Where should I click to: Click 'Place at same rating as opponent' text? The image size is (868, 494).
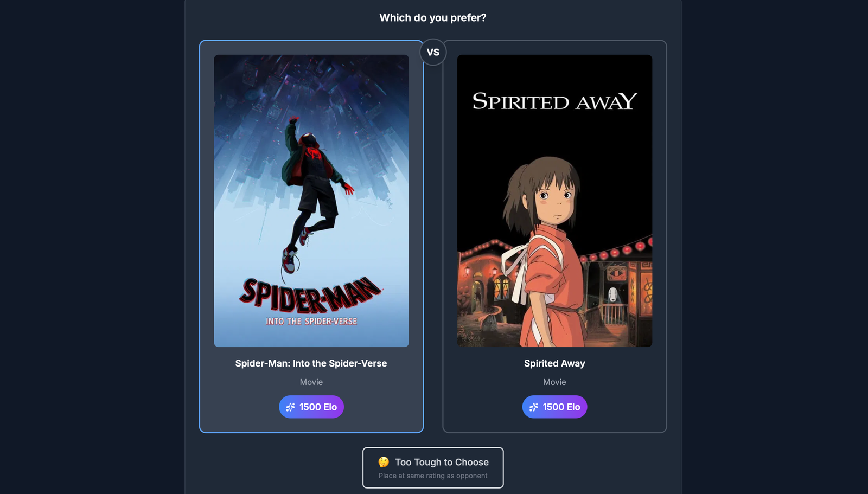pos(433,476)
